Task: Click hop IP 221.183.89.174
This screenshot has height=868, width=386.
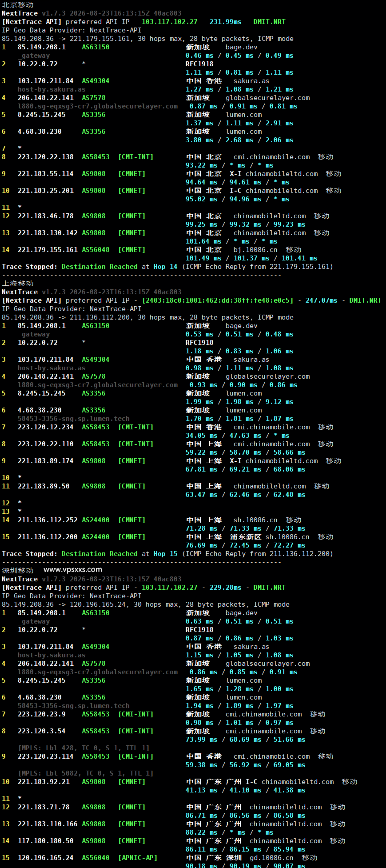Action: tap(46, 461)
